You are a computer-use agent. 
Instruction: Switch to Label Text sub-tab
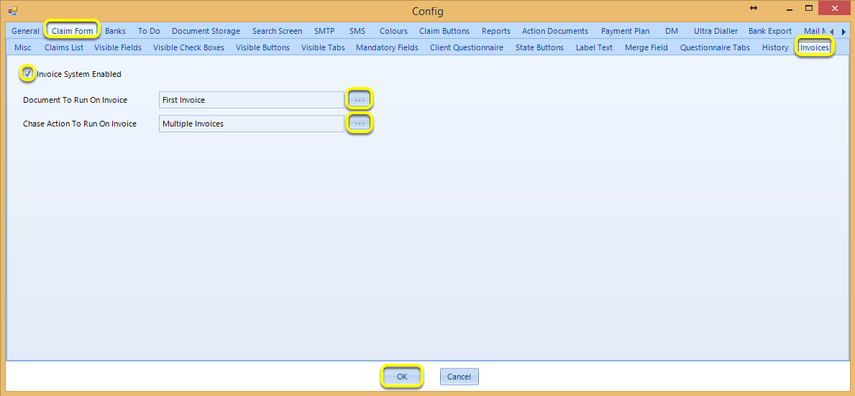pos(594,47)
